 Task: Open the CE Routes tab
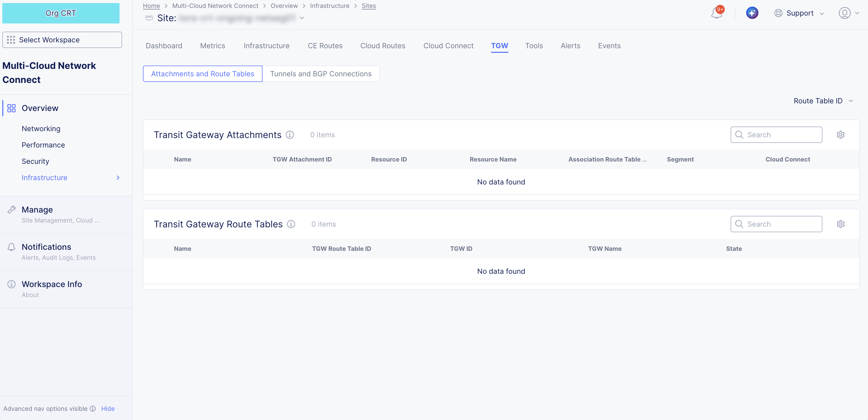pyautogui.click(x=325, y=46)
